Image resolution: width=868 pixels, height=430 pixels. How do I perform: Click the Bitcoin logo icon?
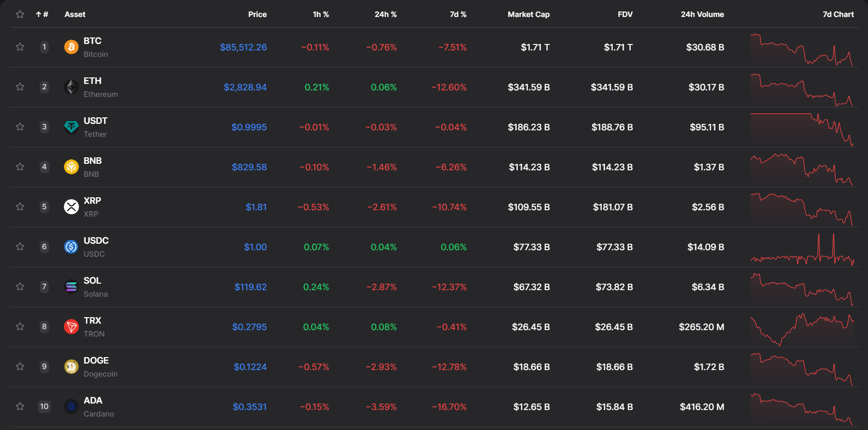click(x=71, y=47)
